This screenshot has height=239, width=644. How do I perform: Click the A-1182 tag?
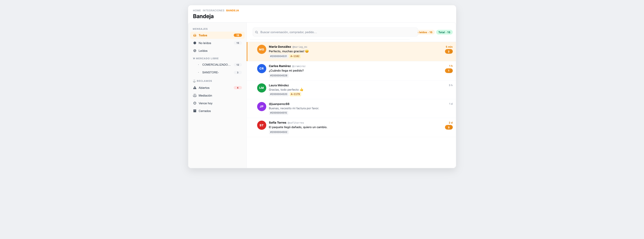tap(295, 56)
